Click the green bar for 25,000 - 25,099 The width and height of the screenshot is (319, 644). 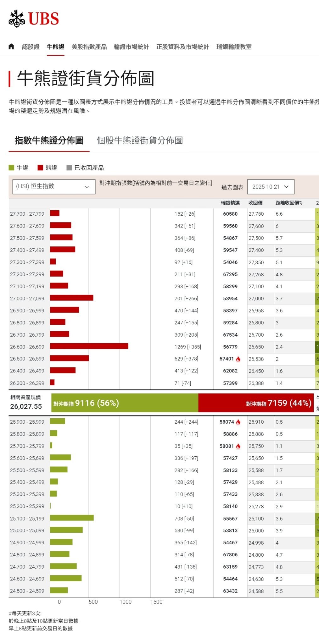pyautogui.click(x=66, y=530)
